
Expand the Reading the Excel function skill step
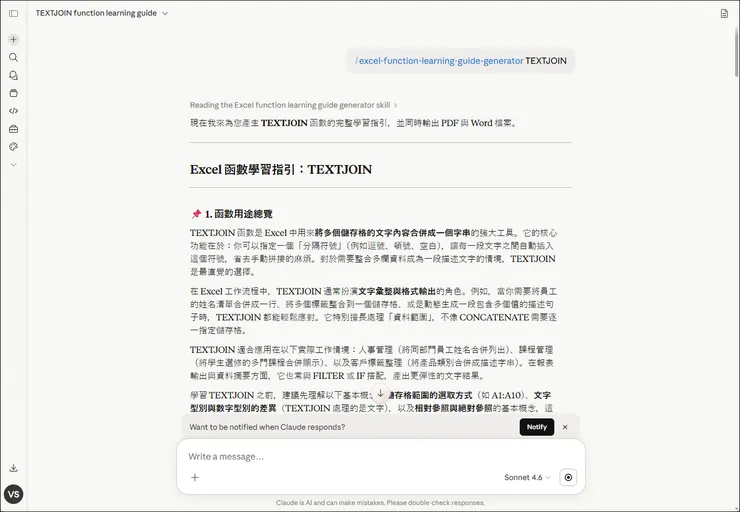pos(294,105)
